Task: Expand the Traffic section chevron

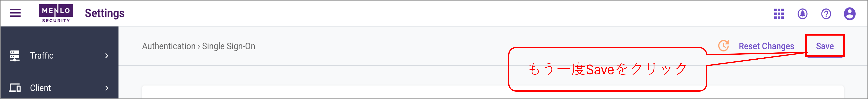Action: tap(107, 56)
